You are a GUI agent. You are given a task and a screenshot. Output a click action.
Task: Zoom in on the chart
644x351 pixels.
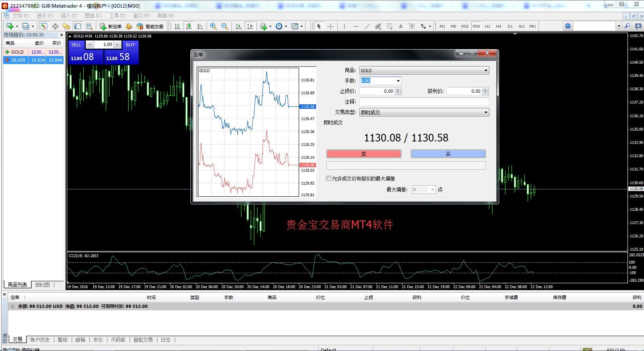(213, 26)
